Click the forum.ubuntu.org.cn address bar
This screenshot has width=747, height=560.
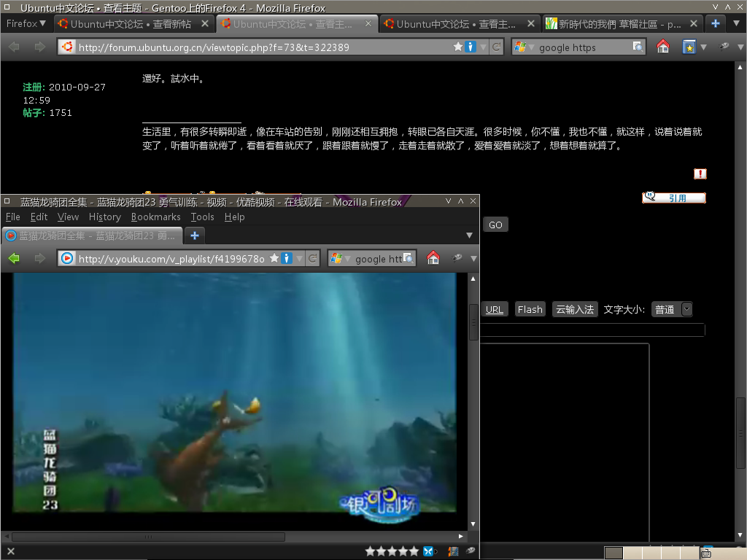261,47
